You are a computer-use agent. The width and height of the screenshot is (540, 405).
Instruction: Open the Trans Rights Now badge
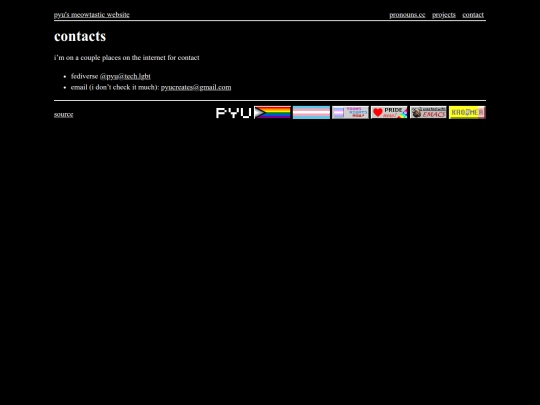click(x=350, y=113)
